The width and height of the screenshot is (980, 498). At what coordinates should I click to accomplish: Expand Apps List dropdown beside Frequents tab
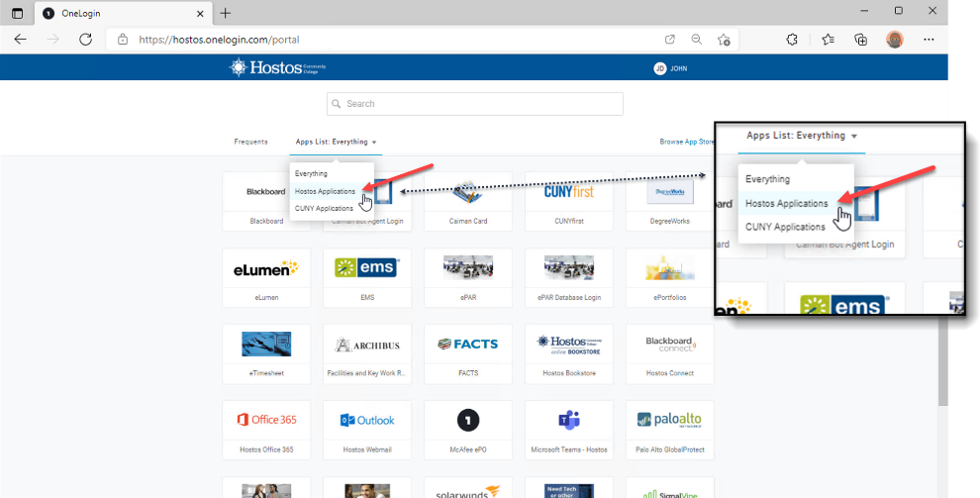coord(336,142)
